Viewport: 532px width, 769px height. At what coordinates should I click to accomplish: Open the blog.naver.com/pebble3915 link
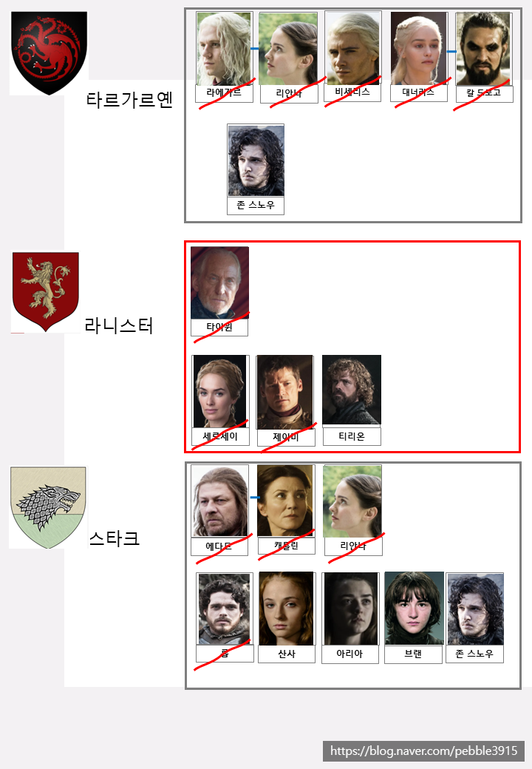pos(423,751)
